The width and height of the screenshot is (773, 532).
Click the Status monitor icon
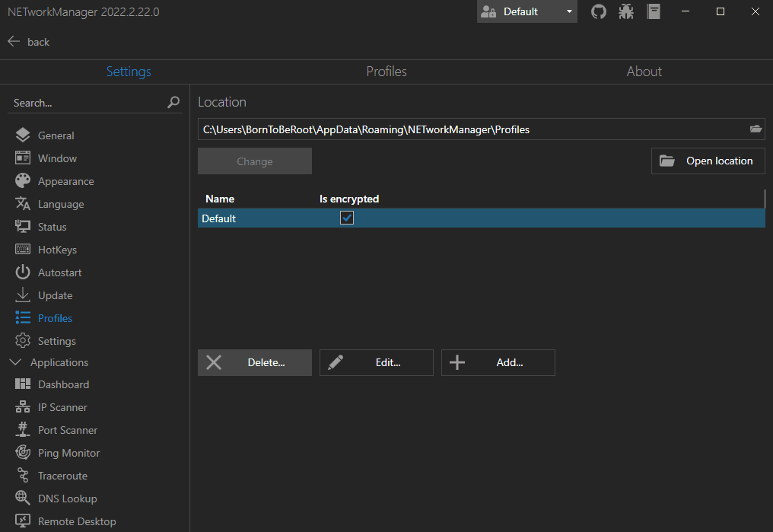(23, 226)
